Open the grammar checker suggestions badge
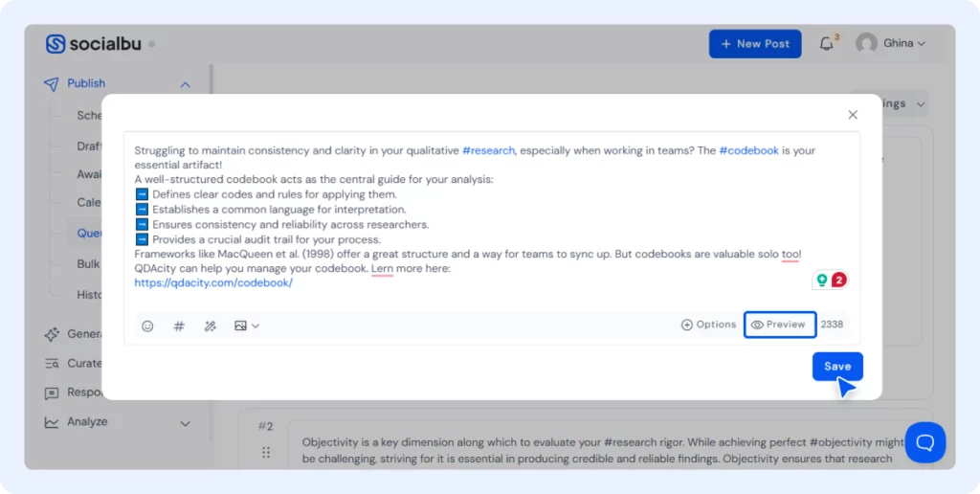 pyautogui.click(x=831, y=281)
